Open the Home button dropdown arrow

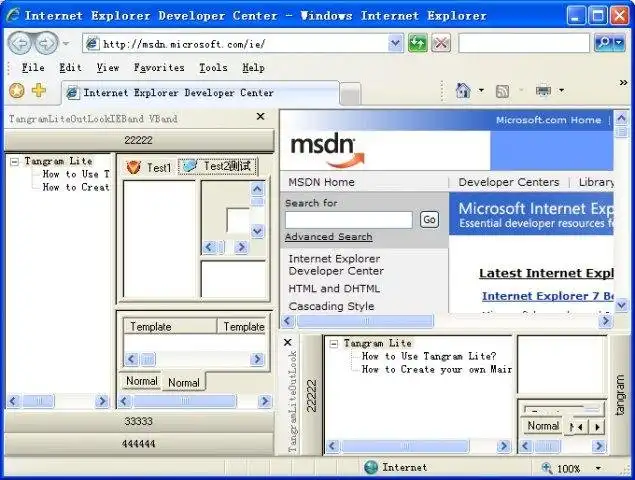[481, 90]
